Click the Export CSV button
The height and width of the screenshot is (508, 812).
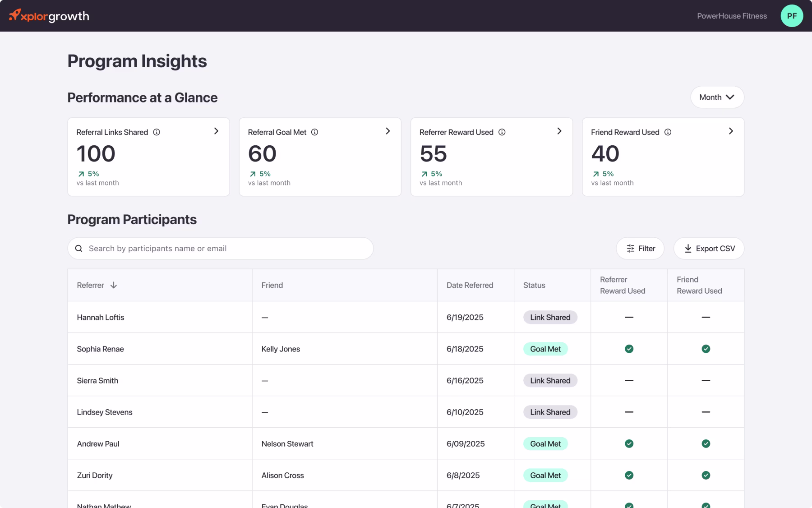[x=709, y=248]
